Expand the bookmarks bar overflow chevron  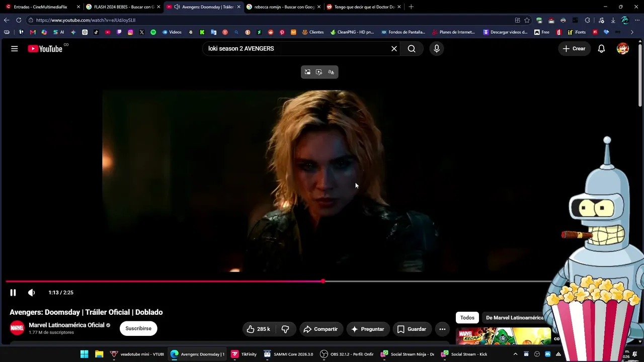point(632,32)
